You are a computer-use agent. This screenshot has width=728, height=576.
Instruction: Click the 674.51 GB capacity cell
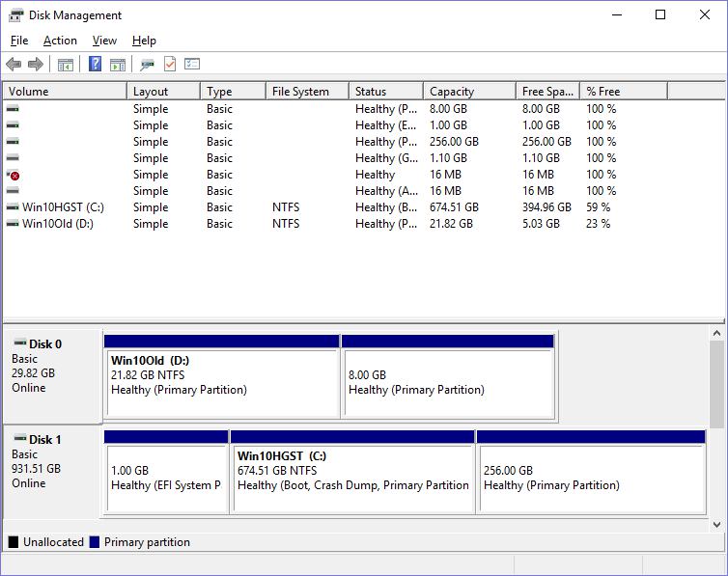454,207
